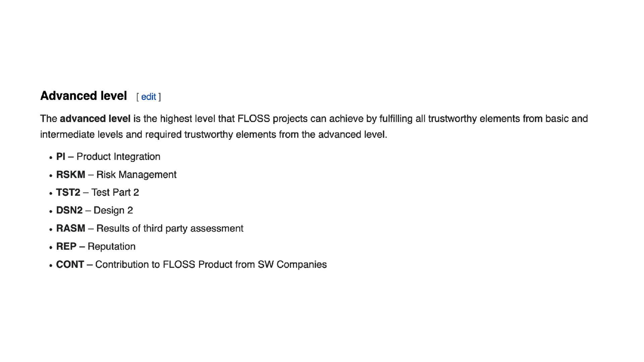This screenshot has height=362, width=644.
Task: Click the bold RASM abbreviation
Action: coord(70,228)
